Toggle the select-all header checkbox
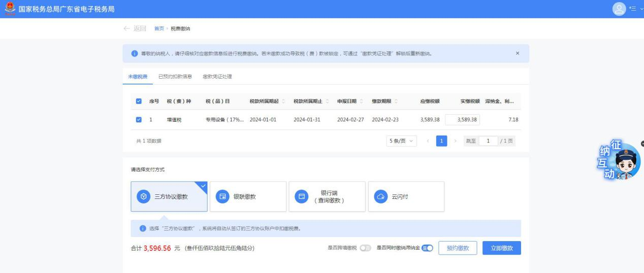 (x=139, y=101)
